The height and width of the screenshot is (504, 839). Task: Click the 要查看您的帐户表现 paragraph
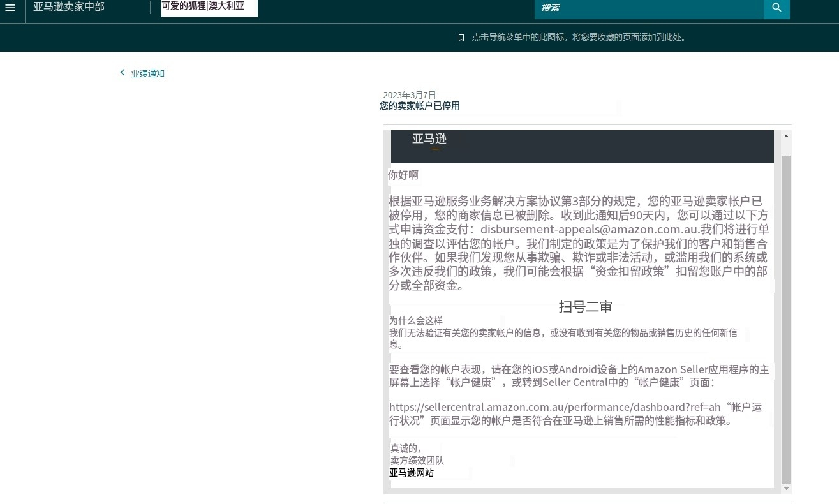pos(579,376)
